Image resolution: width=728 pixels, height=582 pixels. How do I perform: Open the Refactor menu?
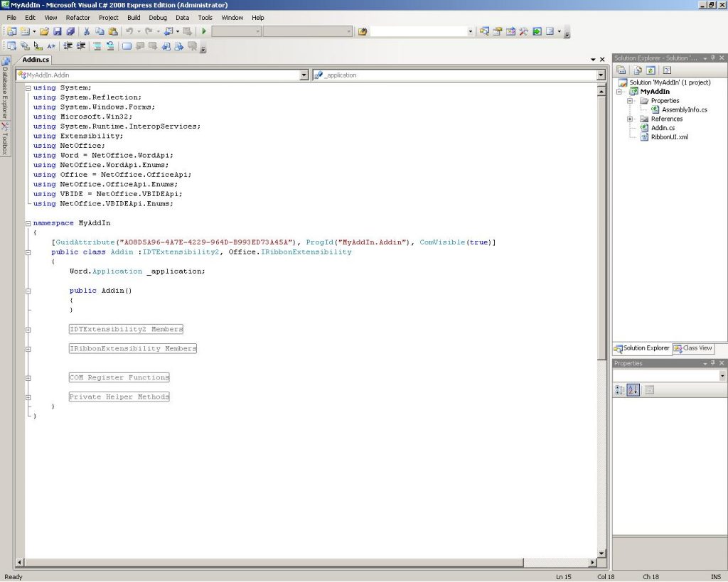tap(77, 18)
